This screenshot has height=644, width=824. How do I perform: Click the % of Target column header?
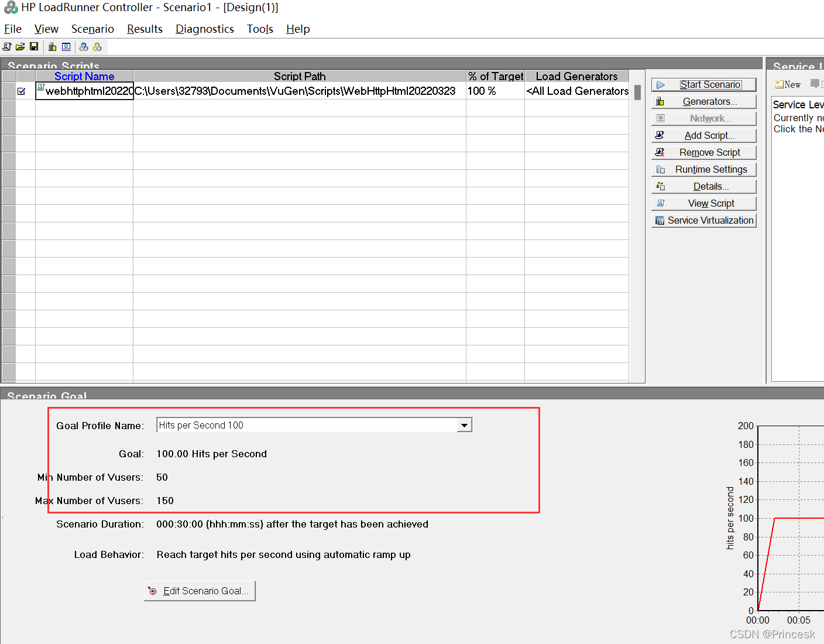[496, 76]
